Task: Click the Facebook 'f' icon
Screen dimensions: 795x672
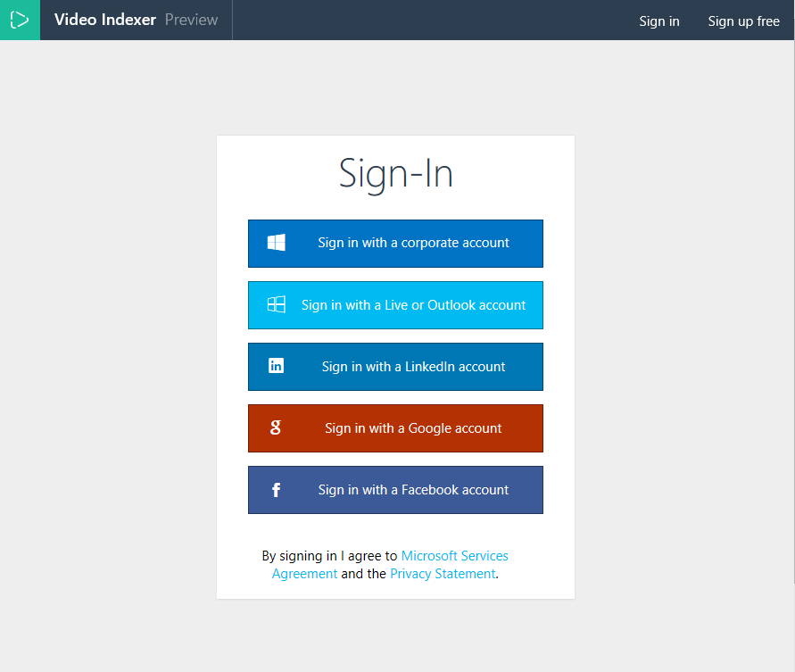Action: point(276,490)
